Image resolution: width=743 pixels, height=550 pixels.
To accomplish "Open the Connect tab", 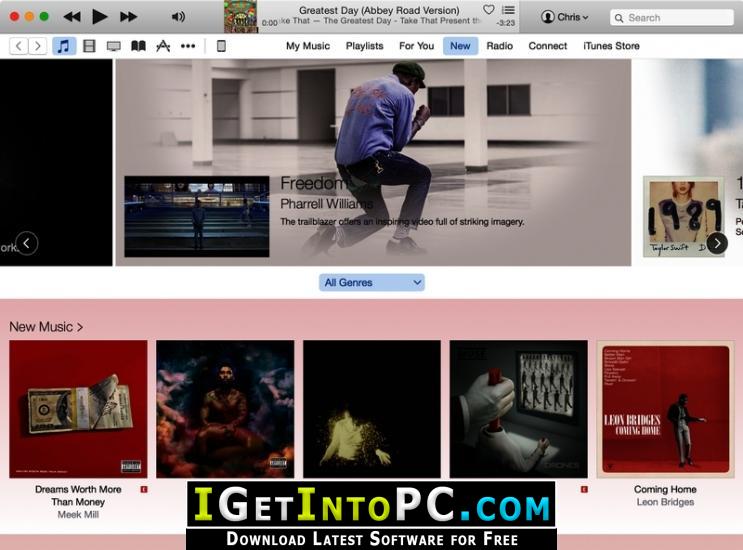I will pos(548,46).
